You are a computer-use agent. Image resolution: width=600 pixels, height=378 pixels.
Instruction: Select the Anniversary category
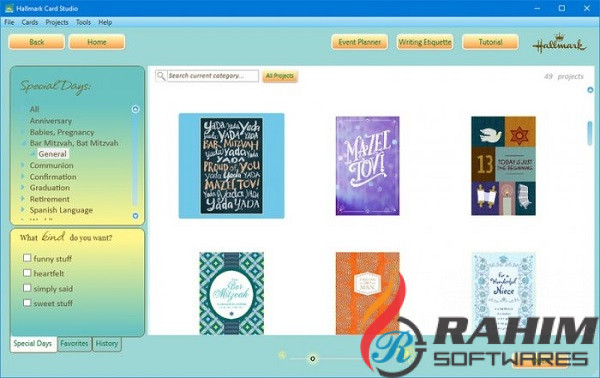[x=51, y=121]
